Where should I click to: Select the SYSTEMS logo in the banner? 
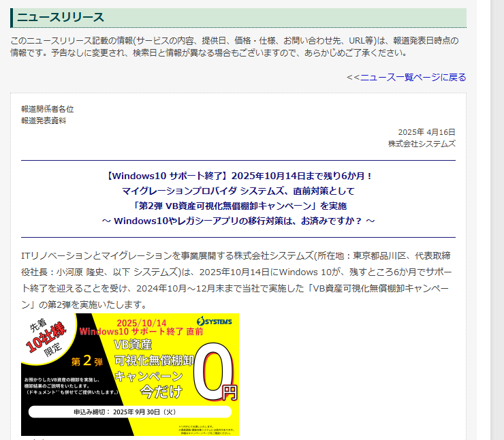point(215,321)
